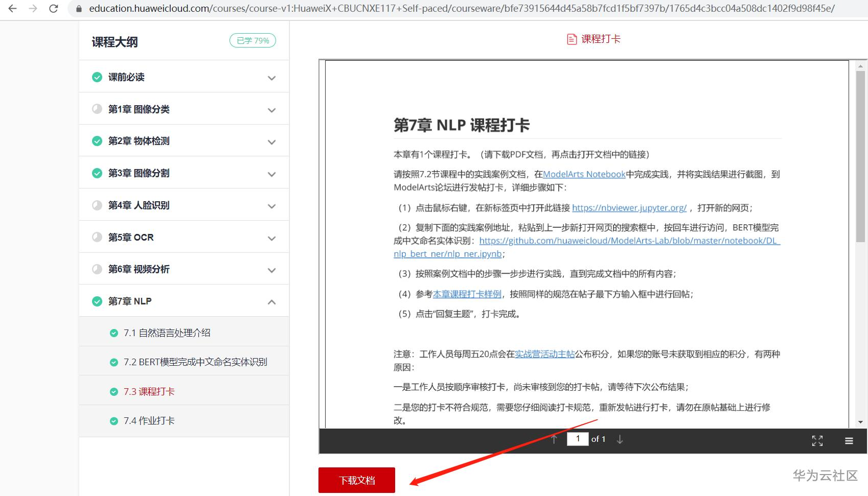The image size is (868, 496).
Task: Click the PDF scrollbar down arrow
Action: pos(860,422)
